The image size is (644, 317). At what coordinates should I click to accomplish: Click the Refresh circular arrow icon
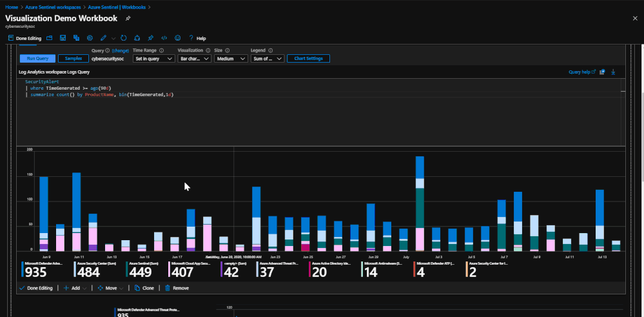(x=124, y=38)
